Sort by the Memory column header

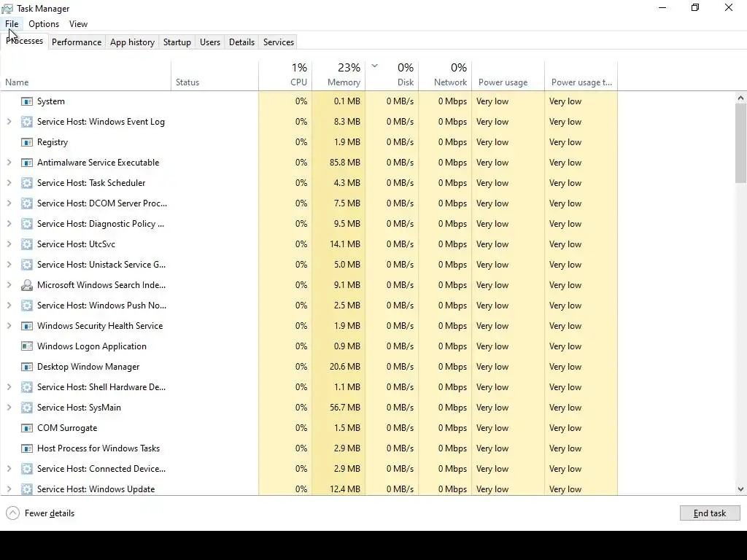[338, 76]
